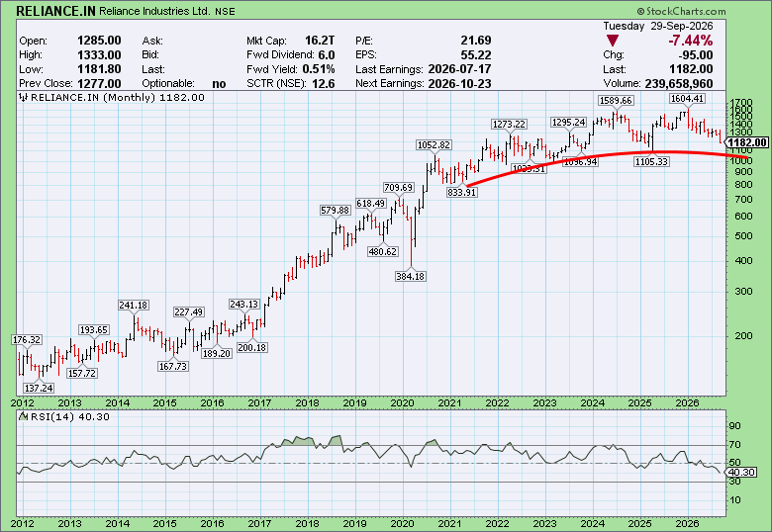
Task: Click the Open price 1285.00
Action: 99,41
